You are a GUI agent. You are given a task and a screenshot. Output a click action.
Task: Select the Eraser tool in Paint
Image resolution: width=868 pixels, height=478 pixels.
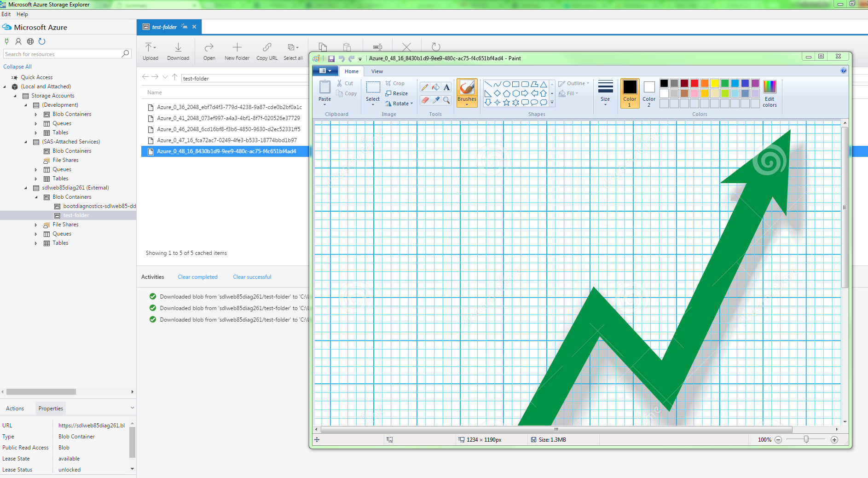(425, 100)
